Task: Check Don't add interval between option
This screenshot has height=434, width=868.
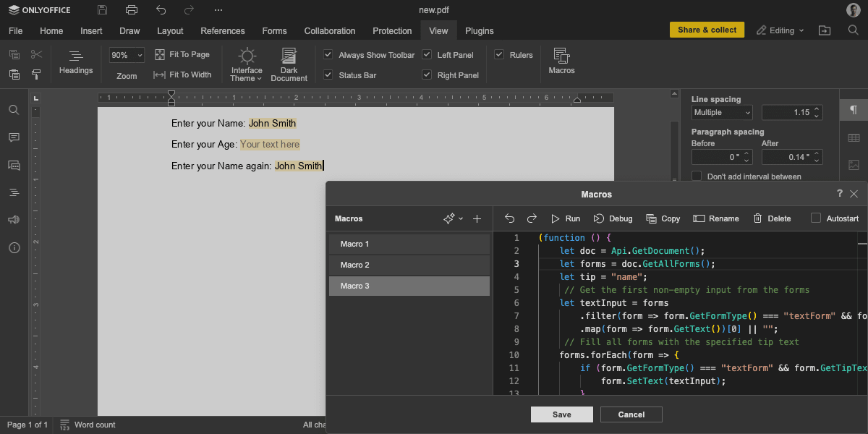Action: pyautogui.click(x=697, y=176)
